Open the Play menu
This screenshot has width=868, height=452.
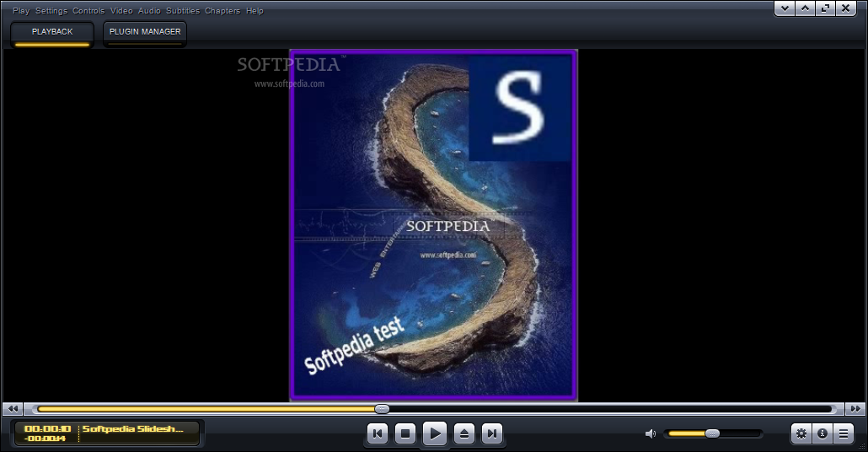click(21, 10)
